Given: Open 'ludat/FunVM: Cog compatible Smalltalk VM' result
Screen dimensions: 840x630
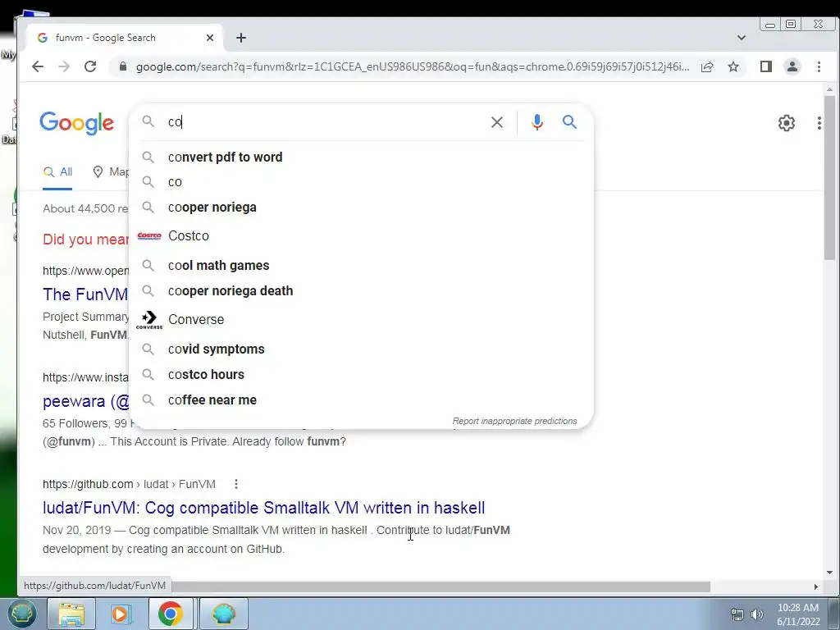Looking at the screenshot, I should pos(263,508).
